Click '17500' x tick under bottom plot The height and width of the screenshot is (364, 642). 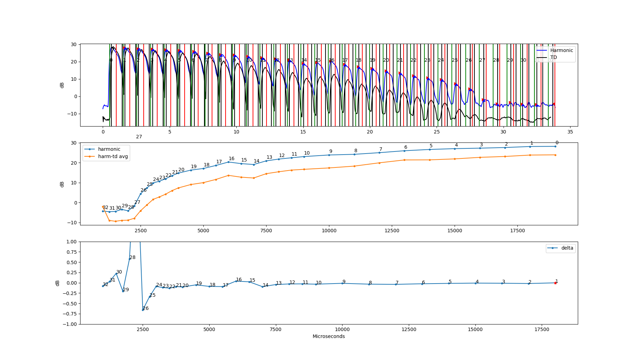542,329
